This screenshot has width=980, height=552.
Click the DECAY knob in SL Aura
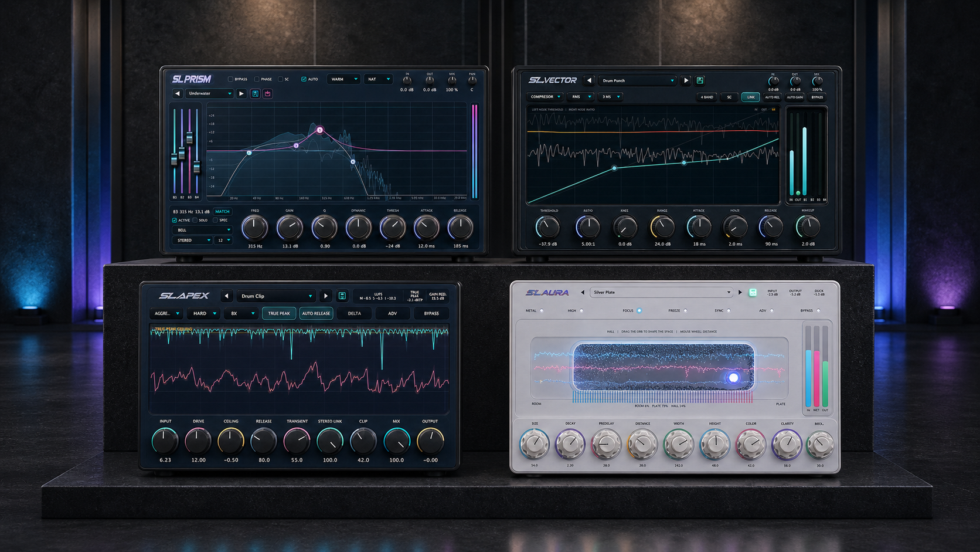tap(570, 445)
